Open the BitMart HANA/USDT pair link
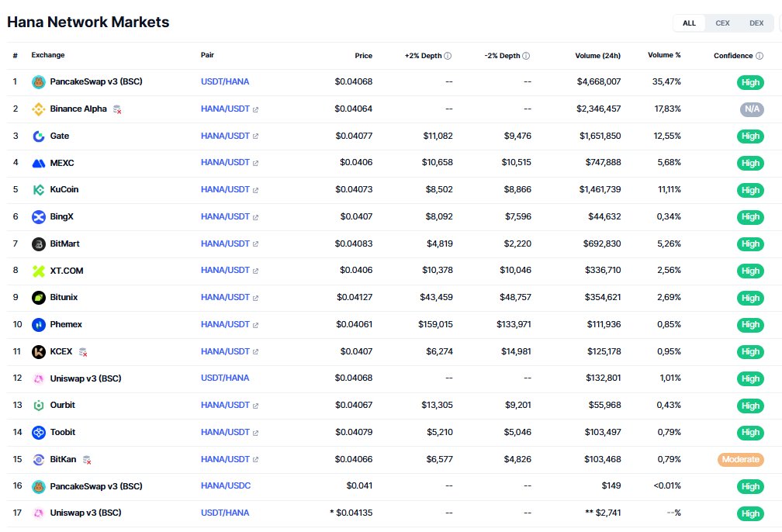Image resolution: width=782 pixels, height=532 pixels. click(225, 244)
